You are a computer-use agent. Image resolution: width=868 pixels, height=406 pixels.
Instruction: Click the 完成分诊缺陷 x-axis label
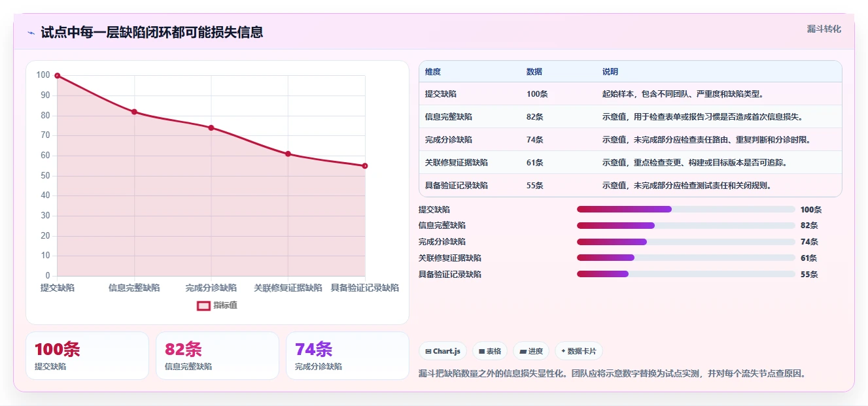[x=211, y=288]
